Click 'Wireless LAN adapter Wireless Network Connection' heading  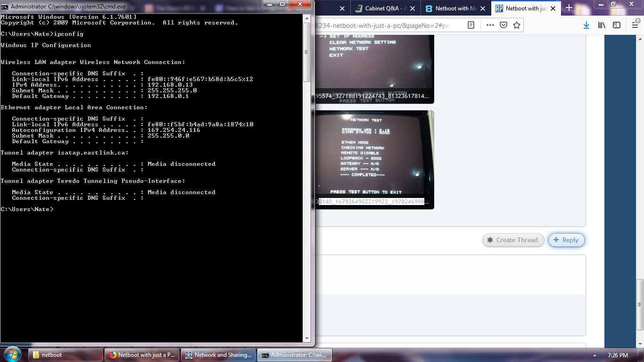93,62
